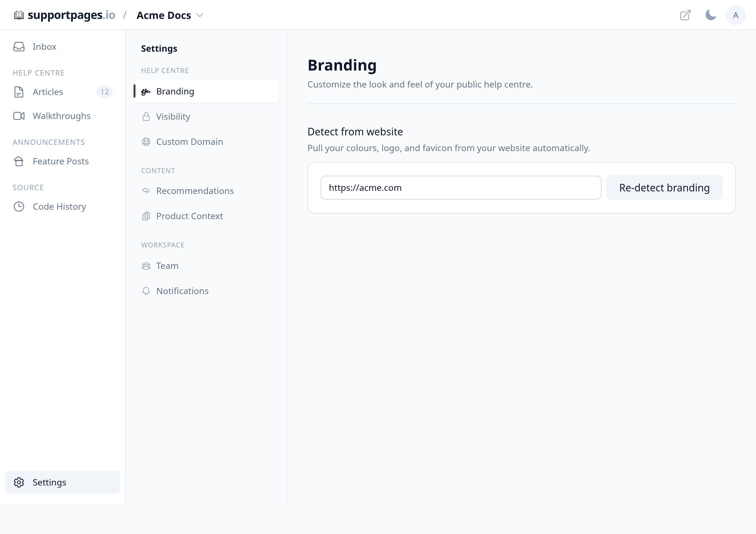Expand the Acme Docs workspace chevron
This screenshot has width=756, height=534.
click(199, 15)
